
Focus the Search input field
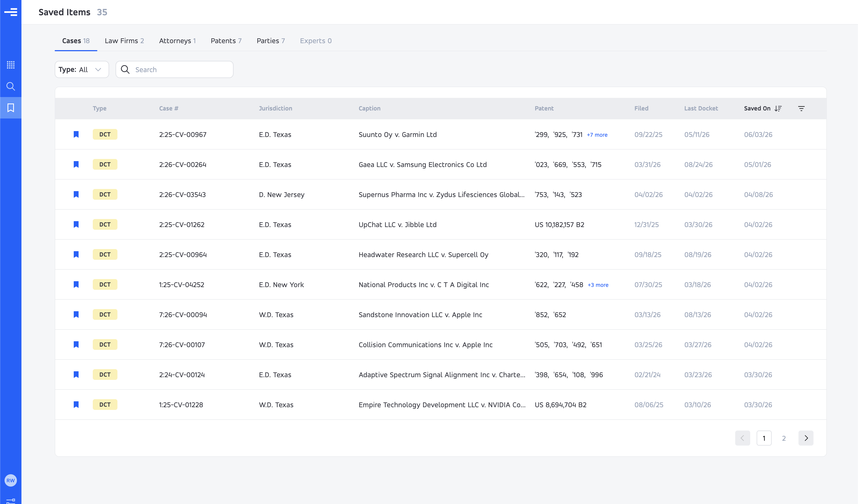(174, 69)
